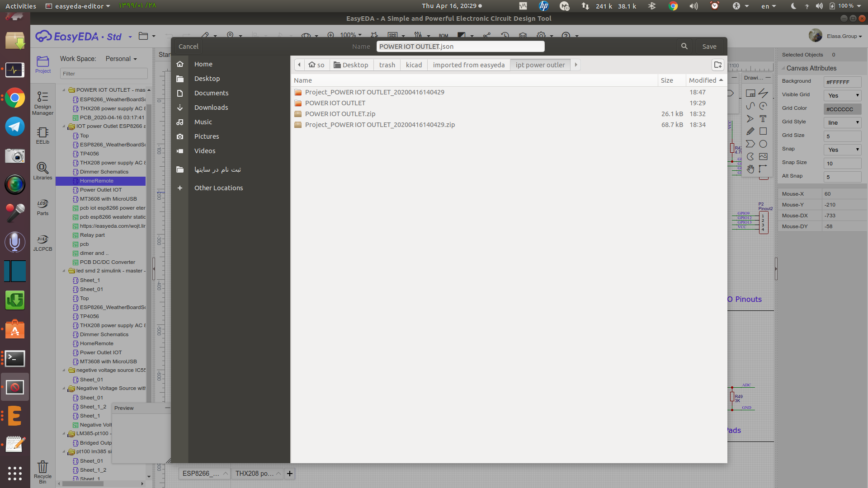Go to imported from easyeda breadcrumb
The height and width of the screenshot is (488, 868).
pyautogui.click(x=468, y=65)
